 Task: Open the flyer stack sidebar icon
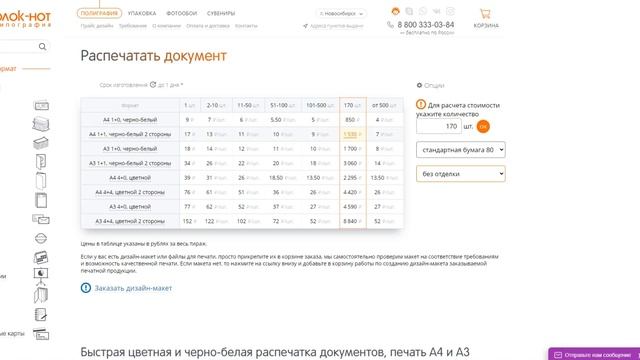click(x=41, y=124)
